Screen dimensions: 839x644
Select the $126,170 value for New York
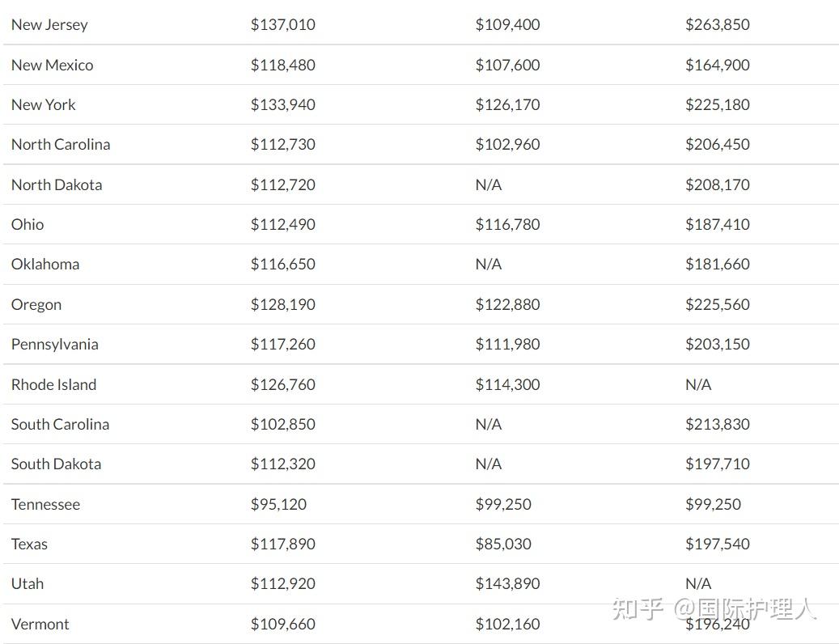pos(507,104)
